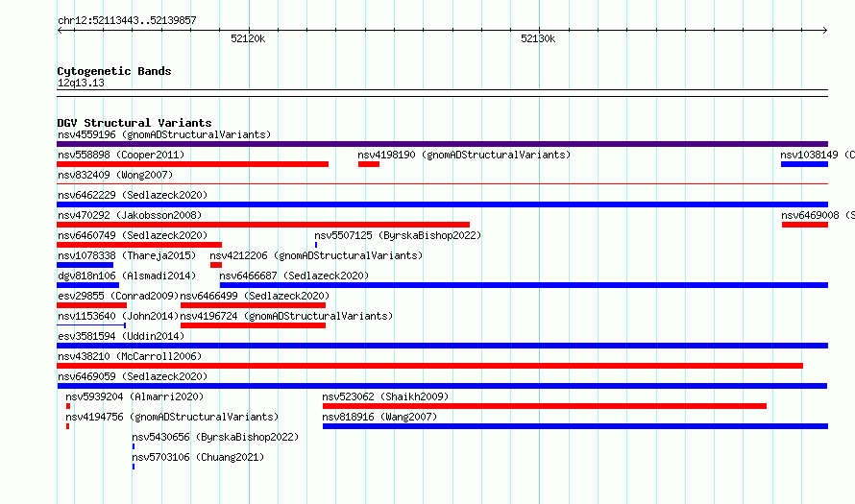
Task: Select the nsv6469008 variant label
Action: [x=818, y=215]
